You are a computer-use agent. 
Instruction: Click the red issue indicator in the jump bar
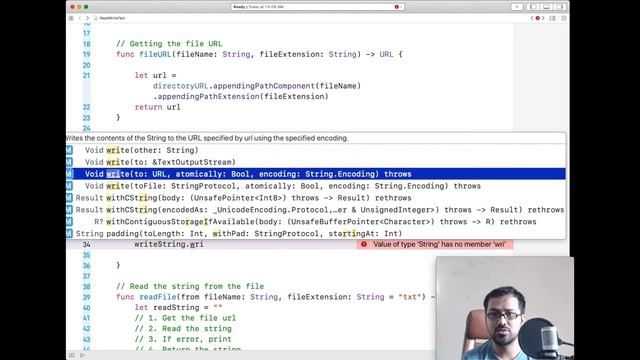537,18
